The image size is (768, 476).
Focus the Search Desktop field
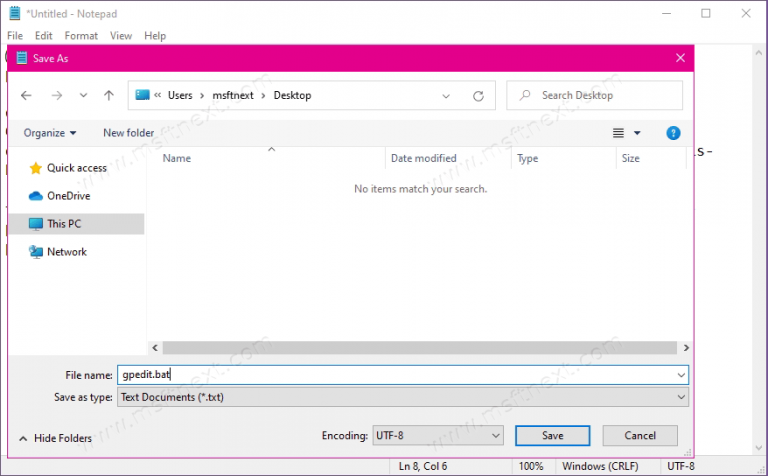(594, 95)
